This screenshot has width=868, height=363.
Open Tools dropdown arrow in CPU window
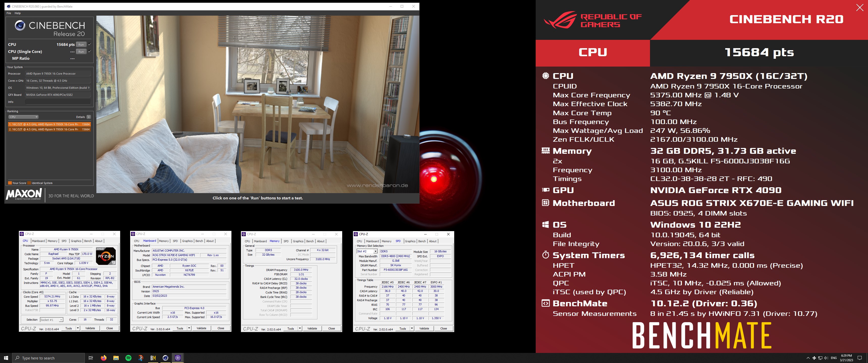(x=78, y=328)
